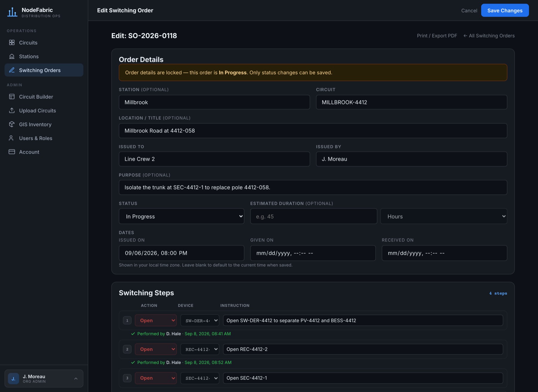The image size is (538, 392).
Task: Open step 2 Open action dropdown
Action: click(x=156, y=349)
